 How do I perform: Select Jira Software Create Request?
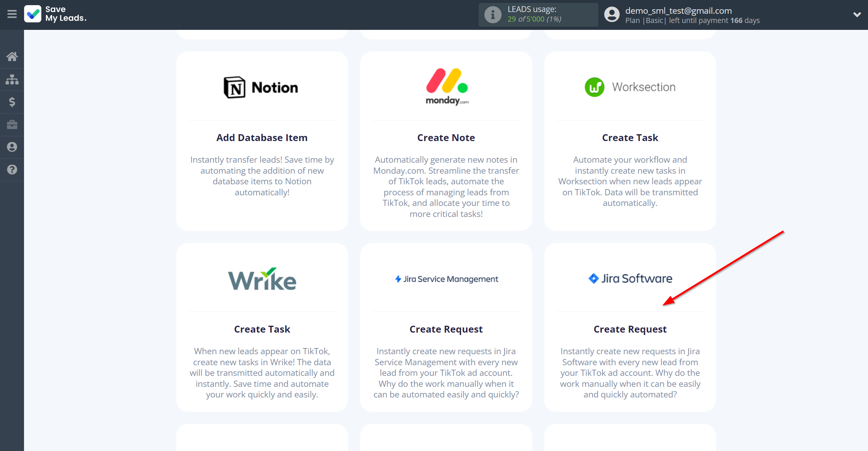(630, 329)
